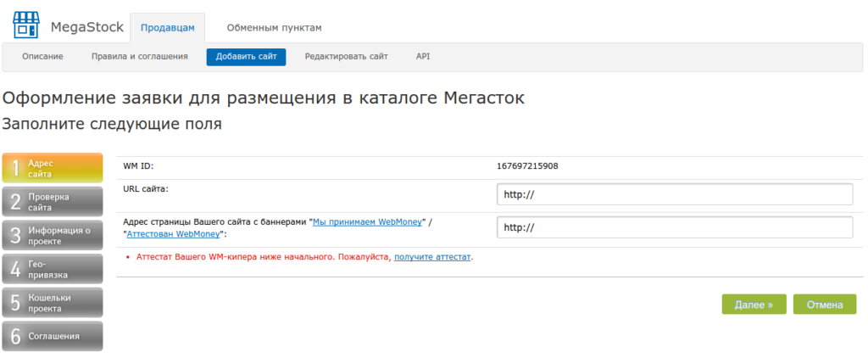This screenshot has width=868, height=358.
Task: Open the Аттестован WebMoney link
Action: tap(175, 234)
